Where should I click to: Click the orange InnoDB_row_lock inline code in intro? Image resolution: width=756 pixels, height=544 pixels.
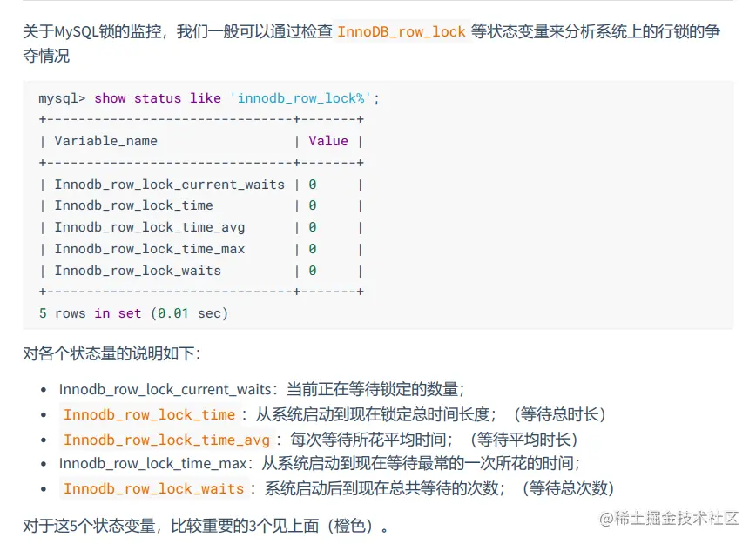(402, 32)
